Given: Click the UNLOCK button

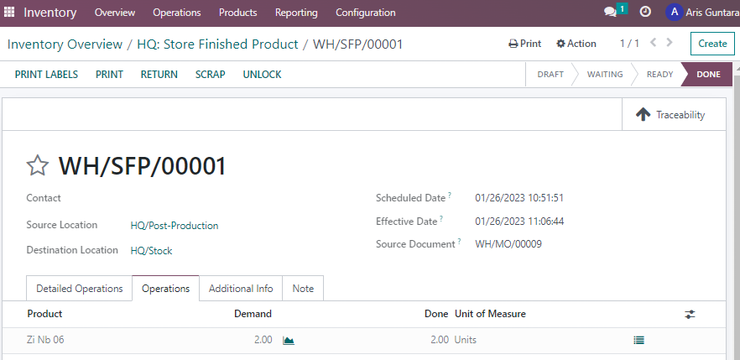Looking at the screenshot, I should click(x=262, y=75).
